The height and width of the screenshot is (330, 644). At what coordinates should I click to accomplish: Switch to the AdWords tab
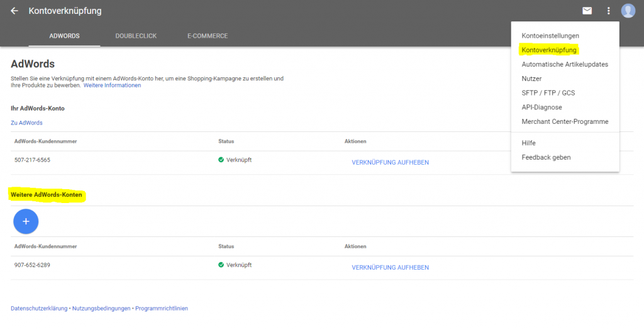65,36
